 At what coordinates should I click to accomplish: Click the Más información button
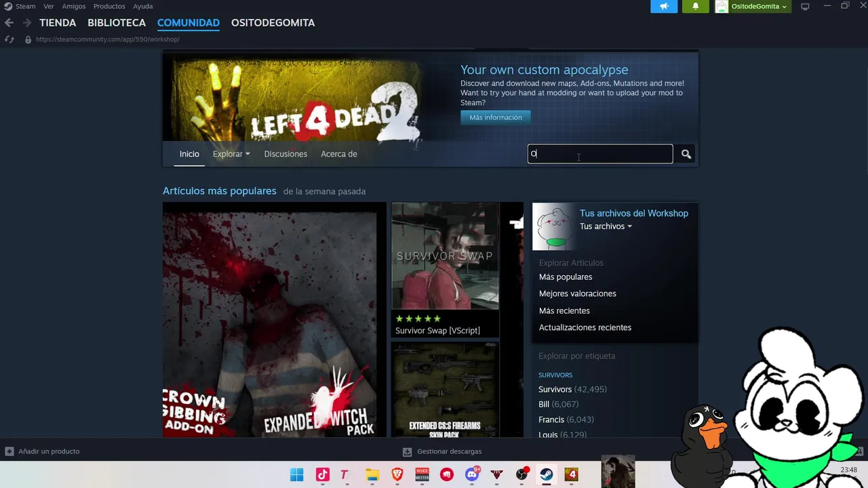(x=496, y=117)
